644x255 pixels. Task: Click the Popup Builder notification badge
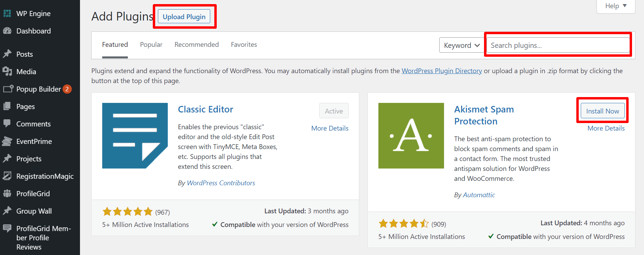pyautogui.click(x=67, y=89)
